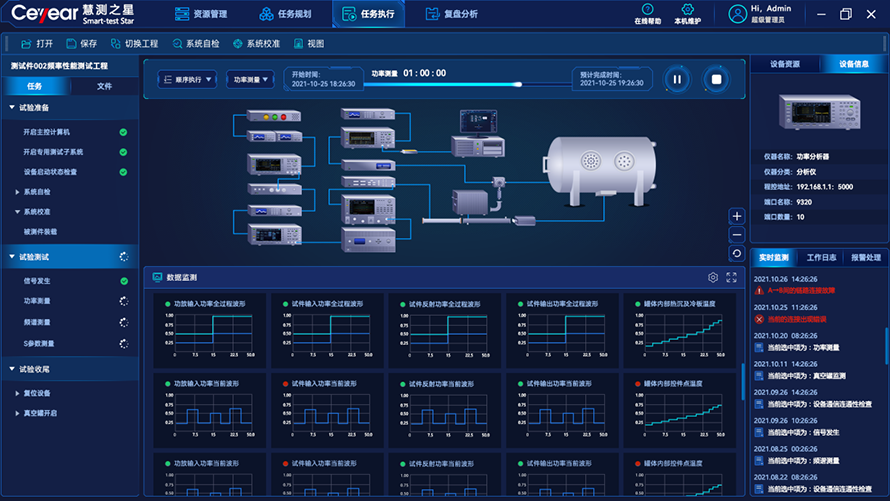The width and height of the screenshot is (890, 501).
Task: Zoom in with the plus button
Action: [x=737, y=216]
